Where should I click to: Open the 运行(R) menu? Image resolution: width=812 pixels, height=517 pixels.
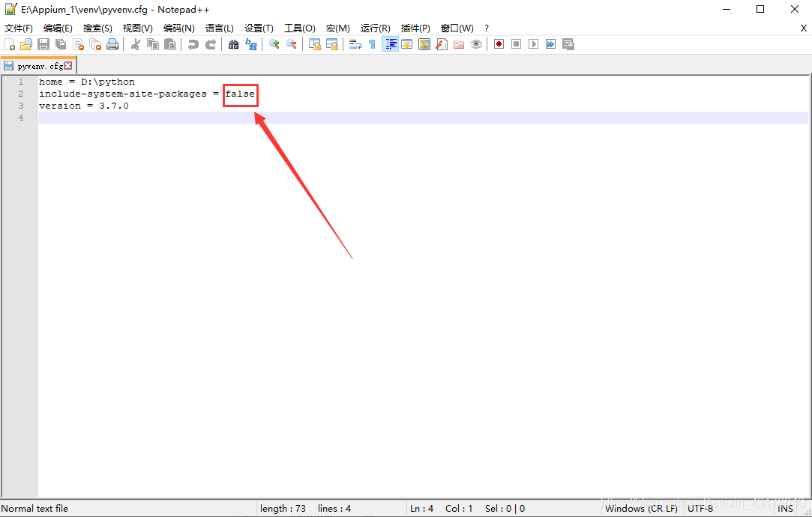[375, 28]
